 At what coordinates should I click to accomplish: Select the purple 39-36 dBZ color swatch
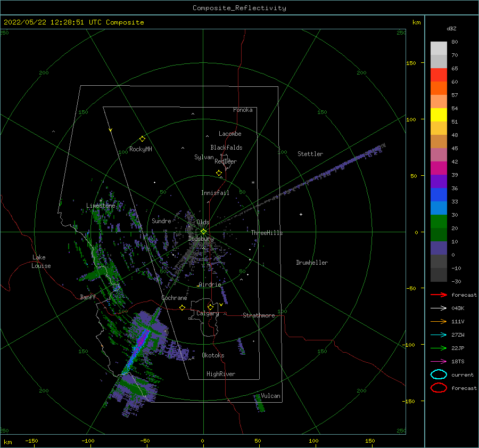(439, 181)
